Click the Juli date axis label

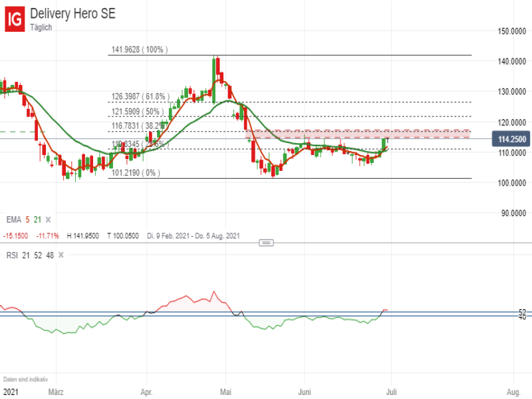pos(391,392)
